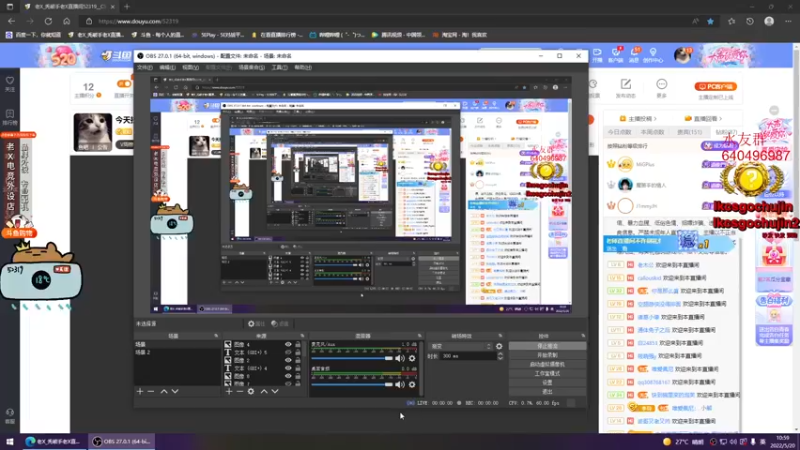Open OBS 帮助(H) menu
800x450 pixels.
(x=303, y=67)
